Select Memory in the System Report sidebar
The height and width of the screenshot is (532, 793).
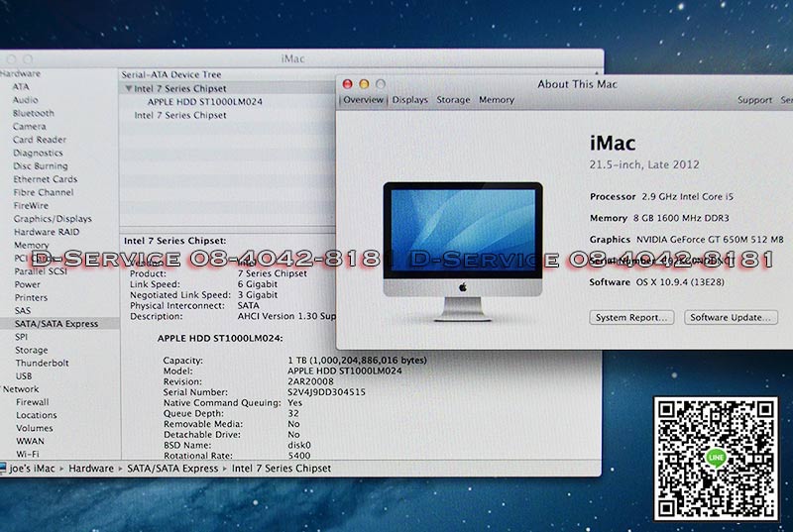(x=32, y=245)
